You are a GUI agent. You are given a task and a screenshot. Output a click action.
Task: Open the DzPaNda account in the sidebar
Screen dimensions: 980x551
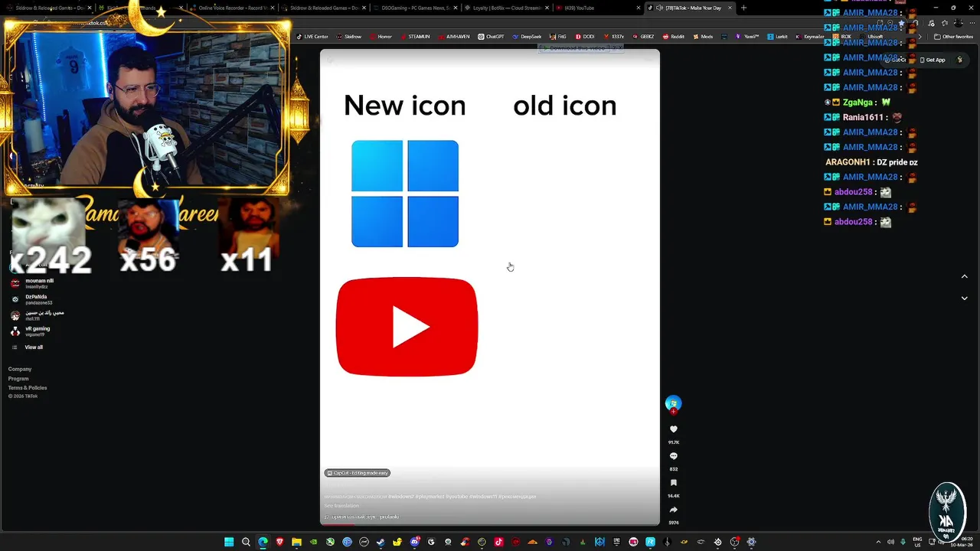pyautogui.click(x=32, y=299)
